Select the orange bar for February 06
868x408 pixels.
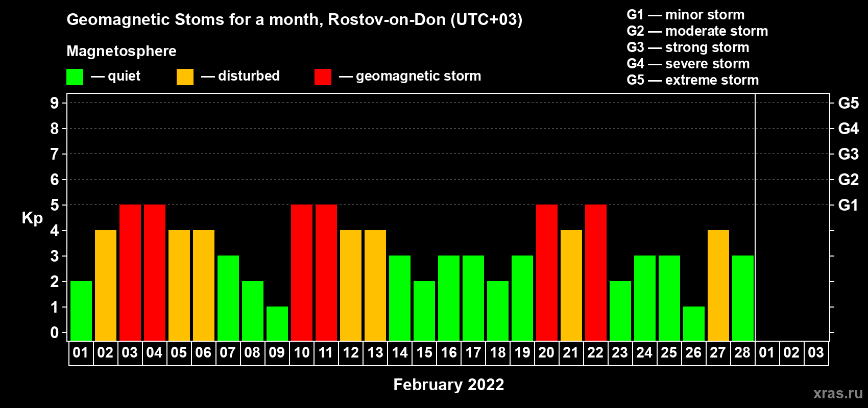click(204, 285)
